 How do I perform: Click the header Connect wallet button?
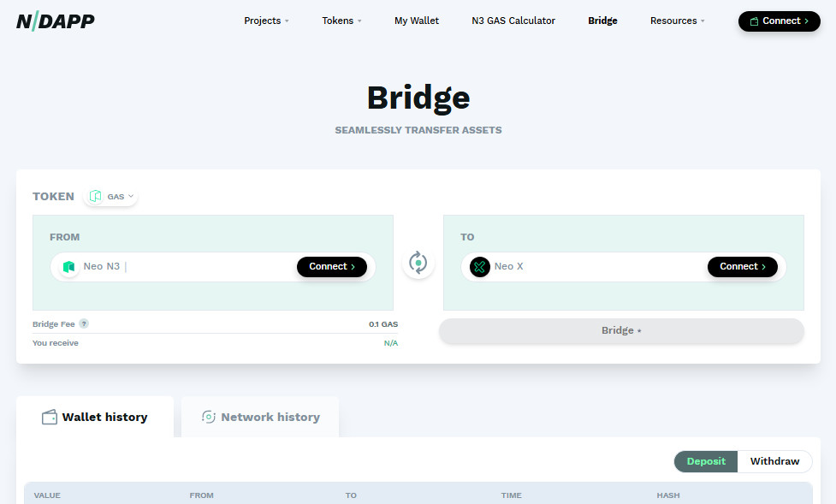coord(779,21)
